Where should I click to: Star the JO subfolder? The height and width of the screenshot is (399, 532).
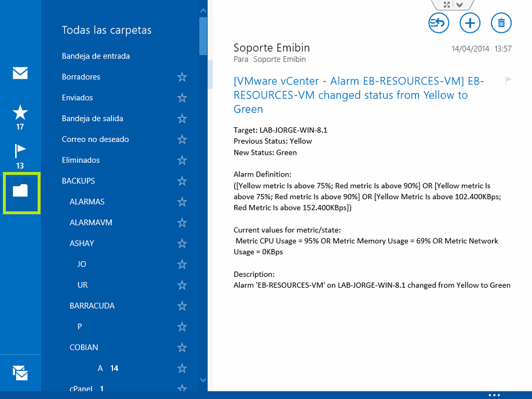(182, 264)
